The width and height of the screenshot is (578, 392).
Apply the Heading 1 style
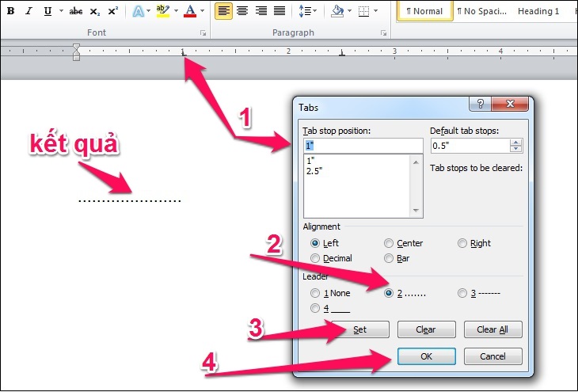pos(538,11)
